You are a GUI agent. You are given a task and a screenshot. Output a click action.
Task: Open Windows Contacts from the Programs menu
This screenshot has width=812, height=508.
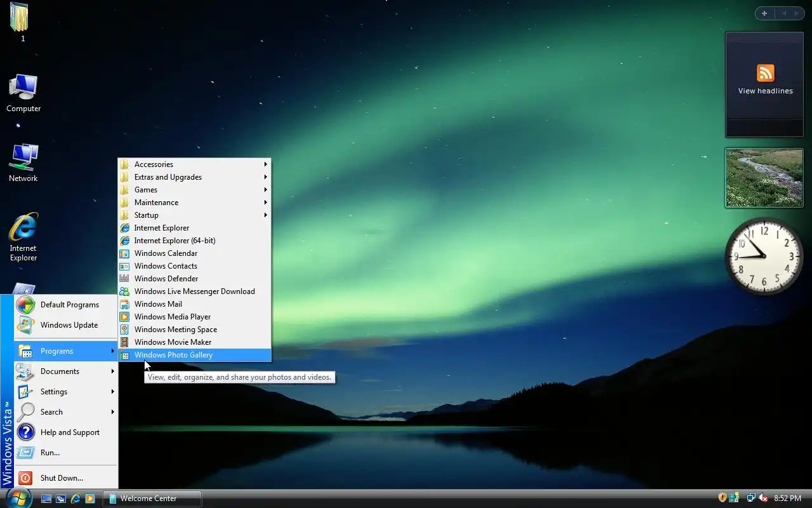[x=194, y=266]
